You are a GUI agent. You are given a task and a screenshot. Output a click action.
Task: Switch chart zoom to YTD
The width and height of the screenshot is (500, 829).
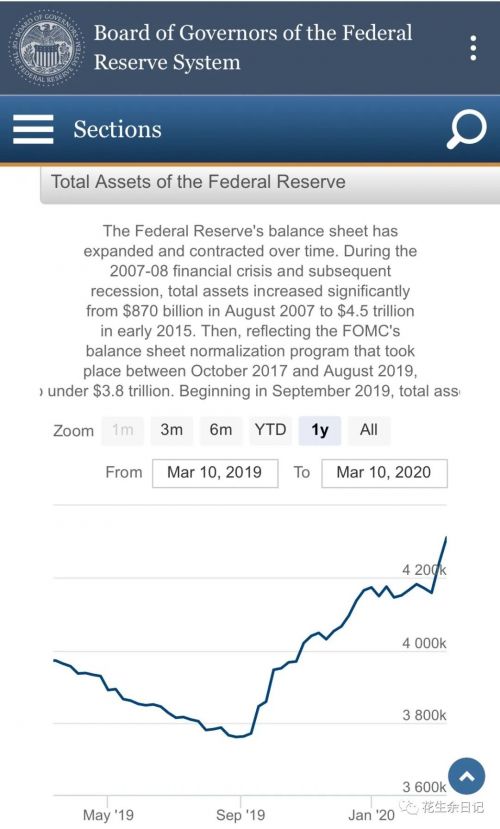pyautogui.click(x=270, y=430)
